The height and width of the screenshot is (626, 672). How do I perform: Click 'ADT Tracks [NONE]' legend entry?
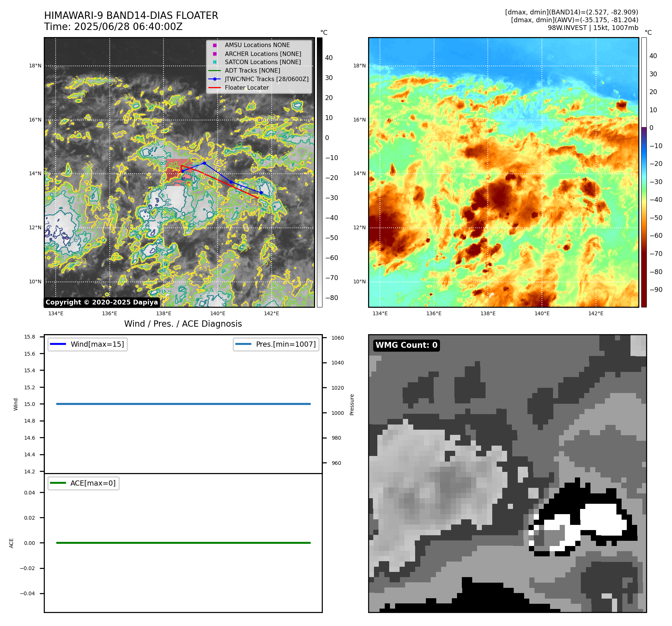pos(252,71)
